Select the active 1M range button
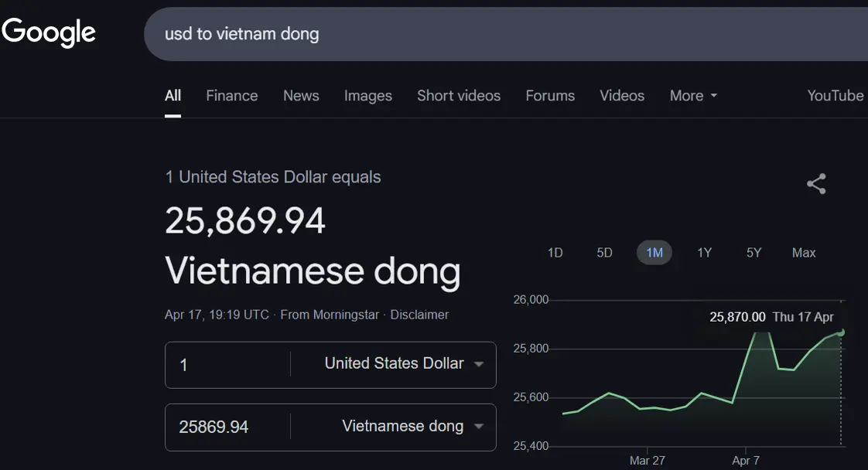 [654, 253]
